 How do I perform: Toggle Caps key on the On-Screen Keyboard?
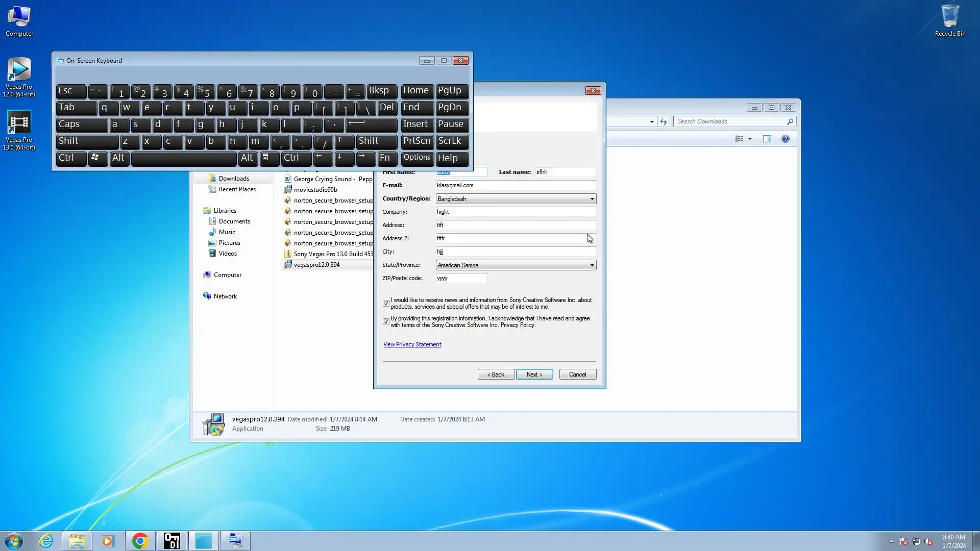click(81, 124)
